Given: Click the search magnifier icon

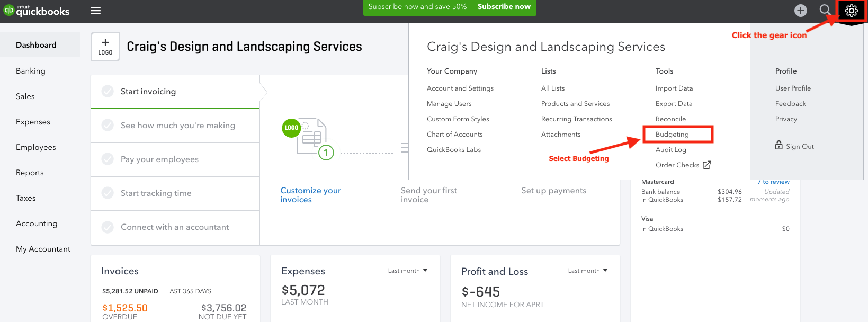Looking at the screenshot, I should pos(825,10).
